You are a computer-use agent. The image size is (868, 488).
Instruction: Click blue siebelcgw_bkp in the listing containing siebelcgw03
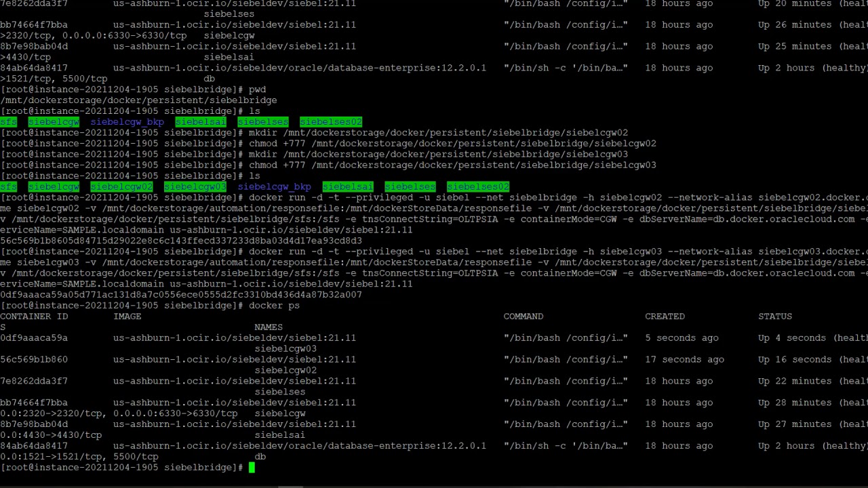[x=274, y=186]
